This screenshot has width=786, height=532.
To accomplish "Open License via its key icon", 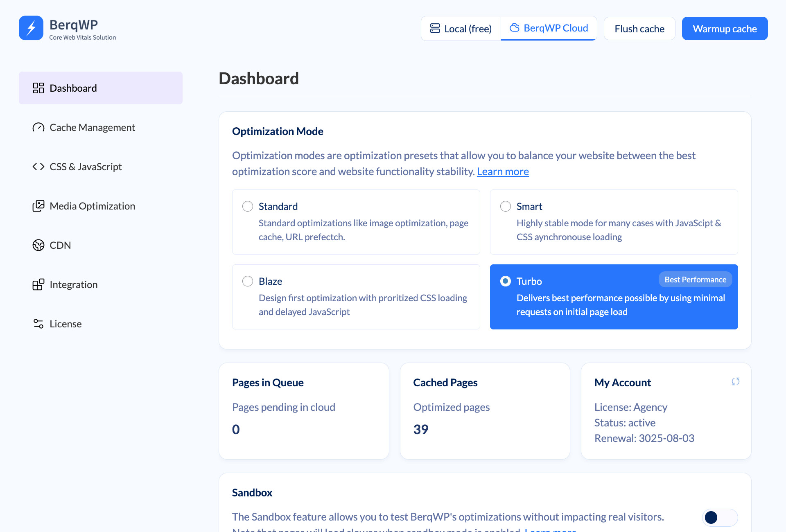I will point(38,324).
